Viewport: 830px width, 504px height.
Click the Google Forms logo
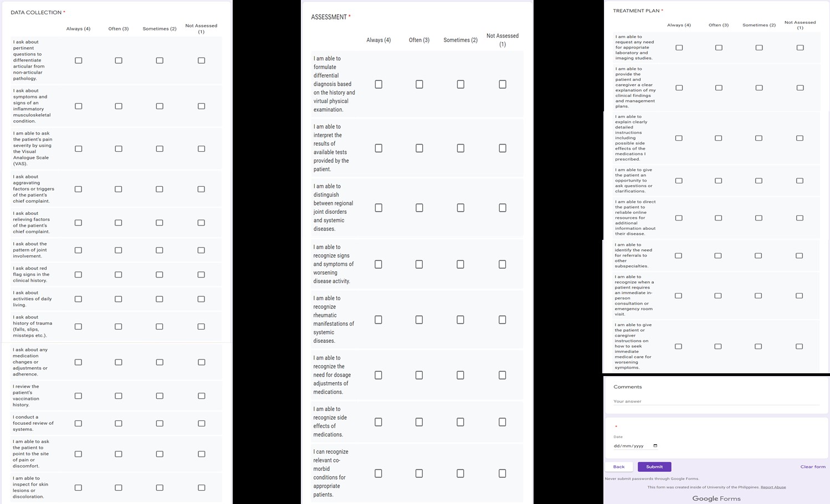point(716,498)
